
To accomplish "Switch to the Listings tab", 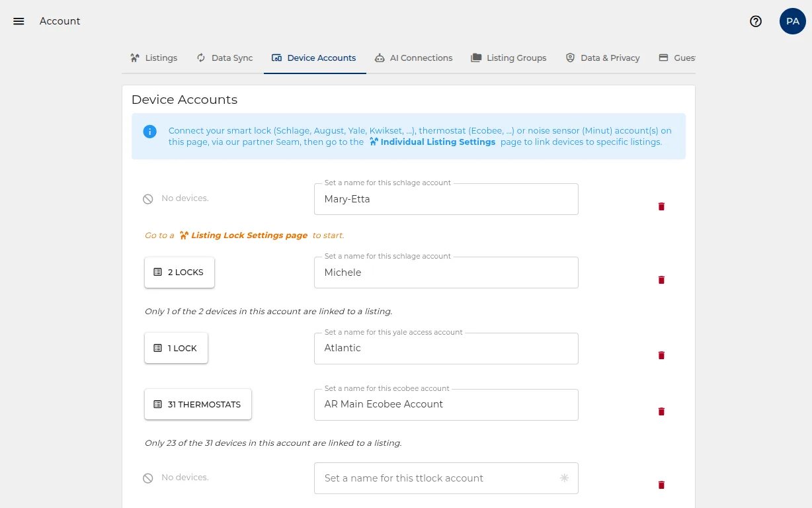I will [x=153, y=58].
